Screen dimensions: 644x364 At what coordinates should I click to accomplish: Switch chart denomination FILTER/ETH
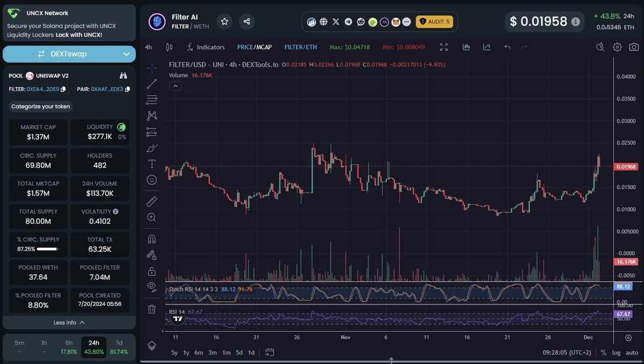coord(301,47)
